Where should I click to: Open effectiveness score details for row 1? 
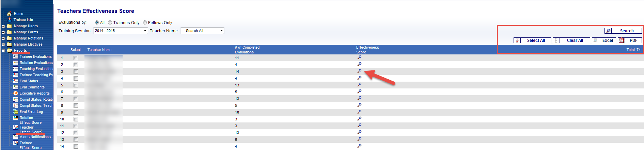[359, 57]
